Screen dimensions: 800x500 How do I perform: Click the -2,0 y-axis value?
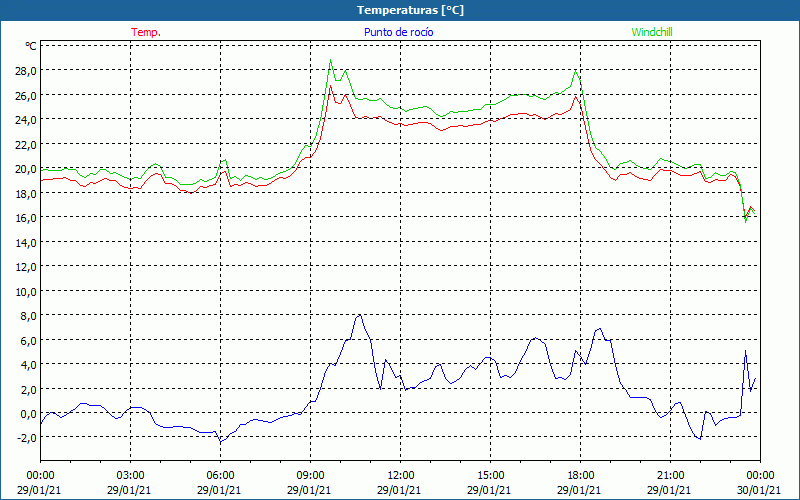point(27,439)
